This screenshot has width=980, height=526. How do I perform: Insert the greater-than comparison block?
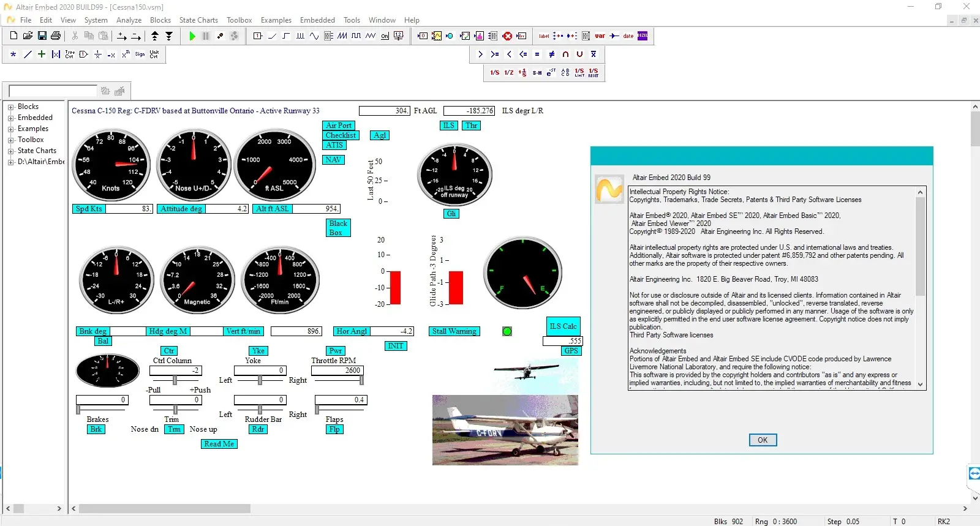click(480, 54)
